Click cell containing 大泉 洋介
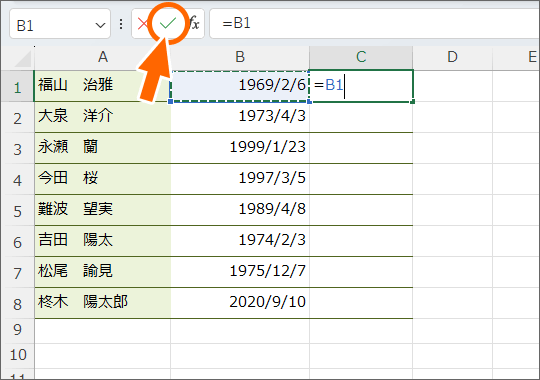The height and width of the screenshot is (380, 540). click(x=103, y=117)
